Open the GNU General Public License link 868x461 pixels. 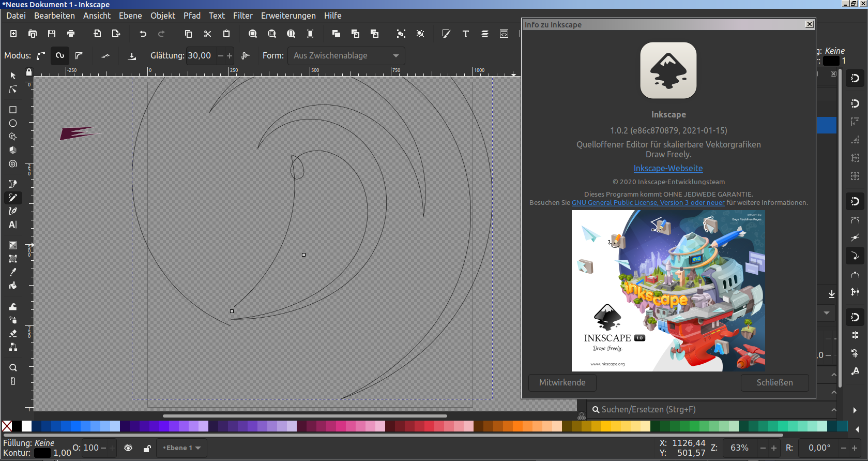[648, 203]
